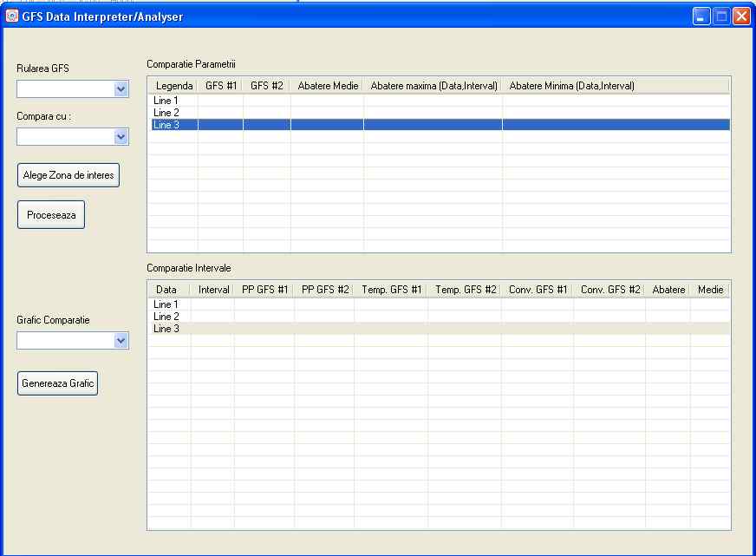Image resolution: width=756 pixels, height=556 pixels.
Task: Open the Grafic Comparatie dropdown
Action: 121,341
